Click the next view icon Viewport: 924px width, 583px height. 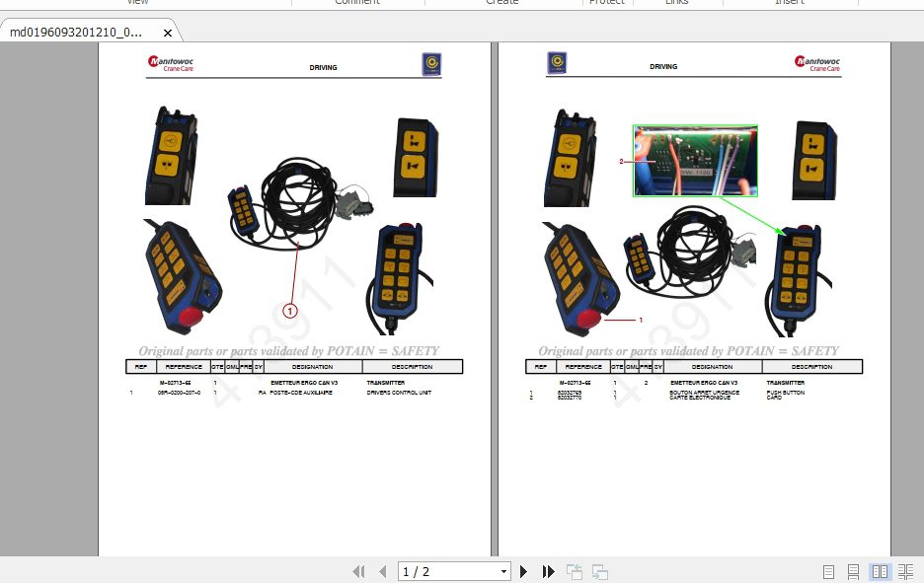600,571
